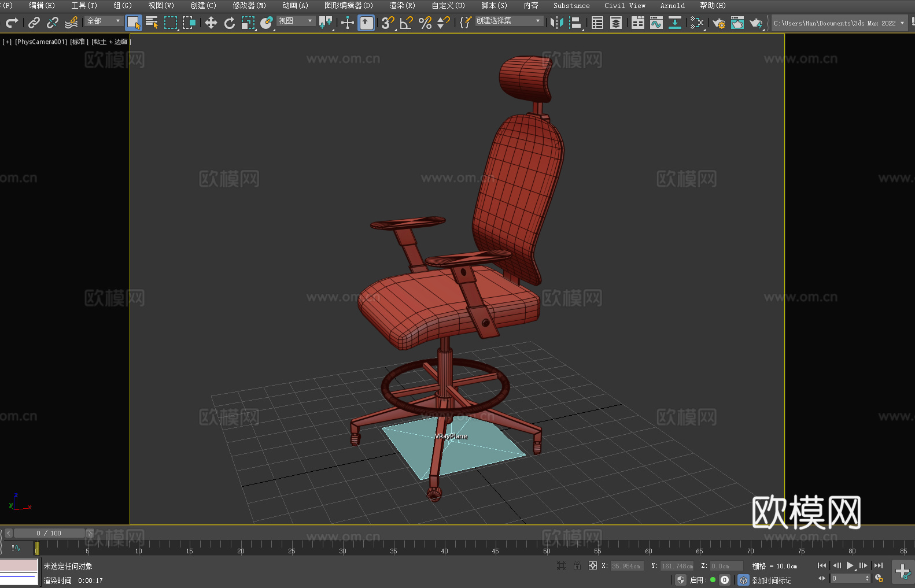Open the selection filter 全部 dropdown

(104, 21)
